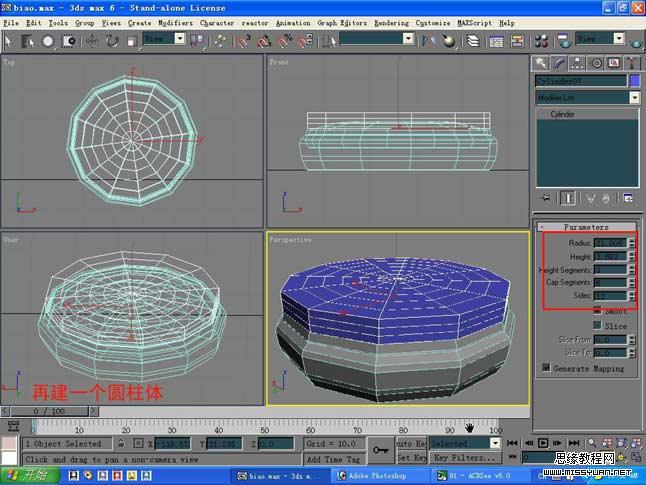The height and width of the screenshot is (485, 646).
Task: Toggle Show End Result in modifier stack
Action: click(568, 198)
